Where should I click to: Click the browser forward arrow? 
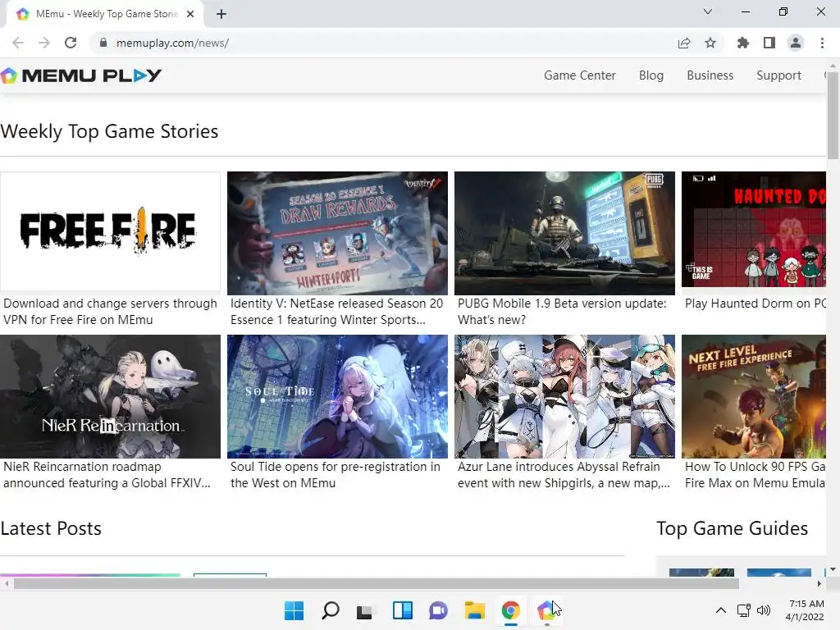(44, 43)
